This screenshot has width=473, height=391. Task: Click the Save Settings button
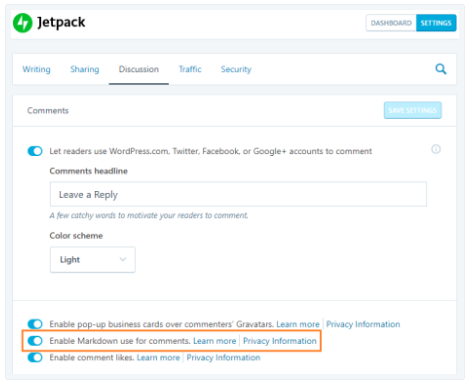point(413,110)
